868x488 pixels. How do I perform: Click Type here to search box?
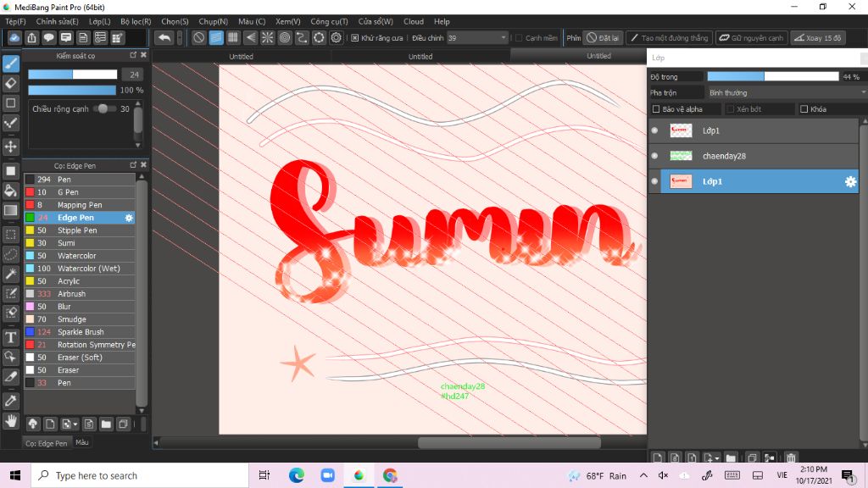[x=140, y=475]
